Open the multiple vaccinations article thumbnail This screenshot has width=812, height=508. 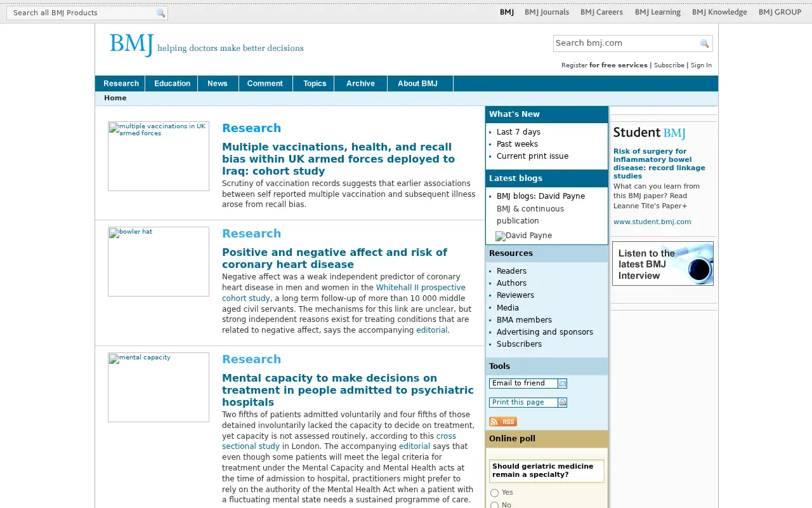pos(159,156)
